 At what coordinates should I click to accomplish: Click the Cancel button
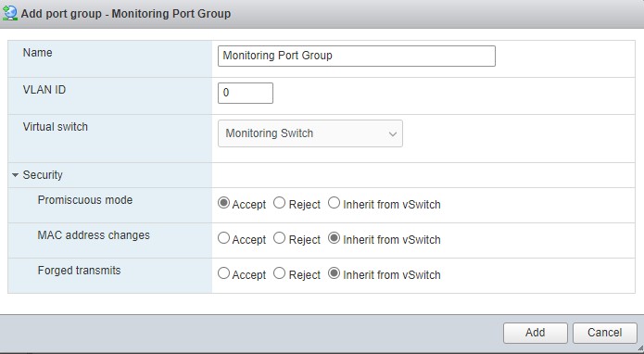604,333
